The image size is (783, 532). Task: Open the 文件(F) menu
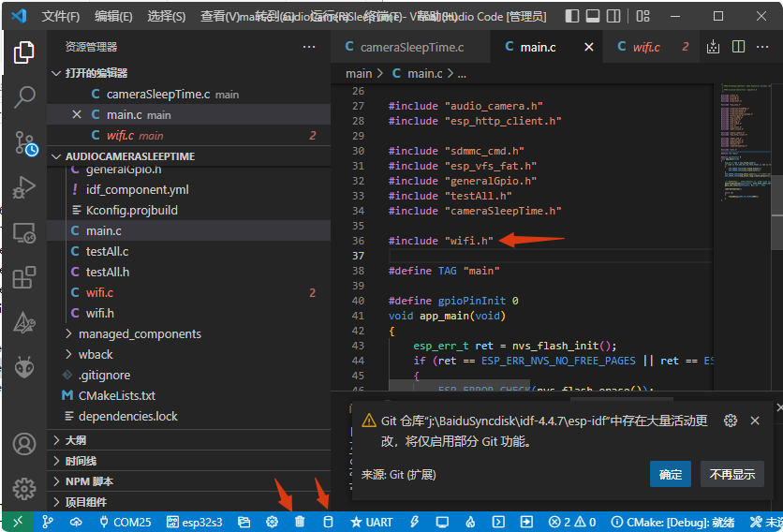click(x=61, y=17)
